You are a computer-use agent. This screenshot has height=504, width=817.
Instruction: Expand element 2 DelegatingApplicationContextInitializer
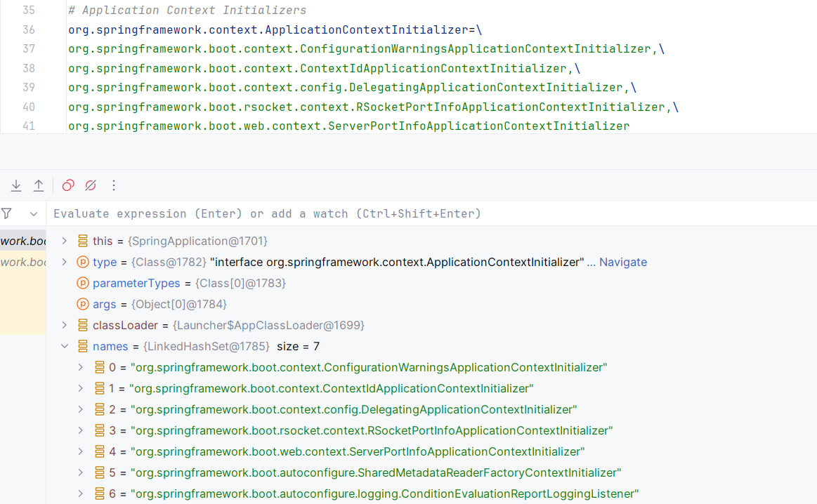[x=81, y=410]
